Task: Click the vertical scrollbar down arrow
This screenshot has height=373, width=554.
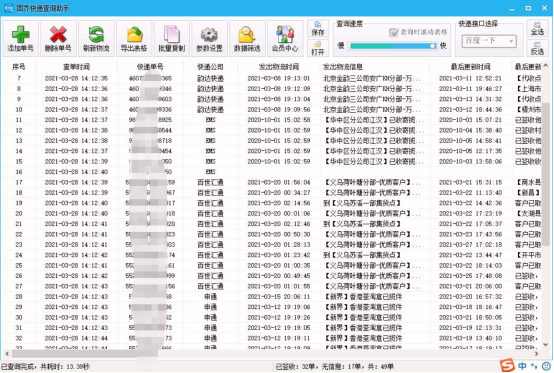Action: [546, 344]
